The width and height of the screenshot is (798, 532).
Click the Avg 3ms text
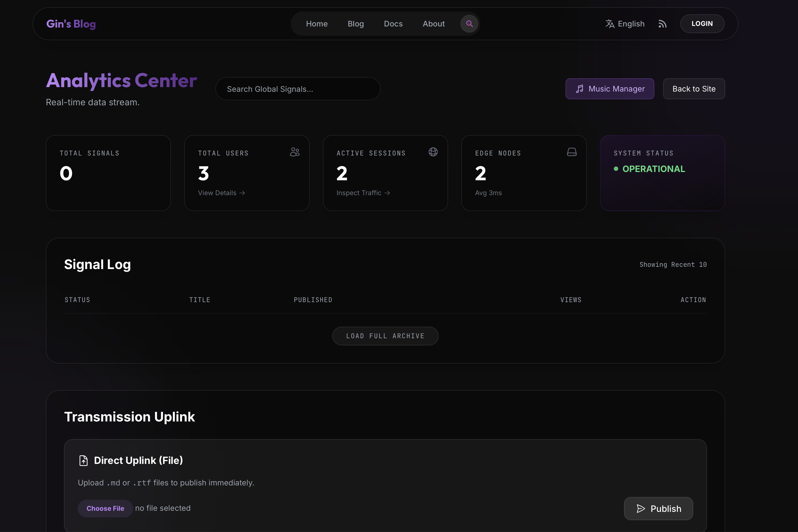point(488,193)
